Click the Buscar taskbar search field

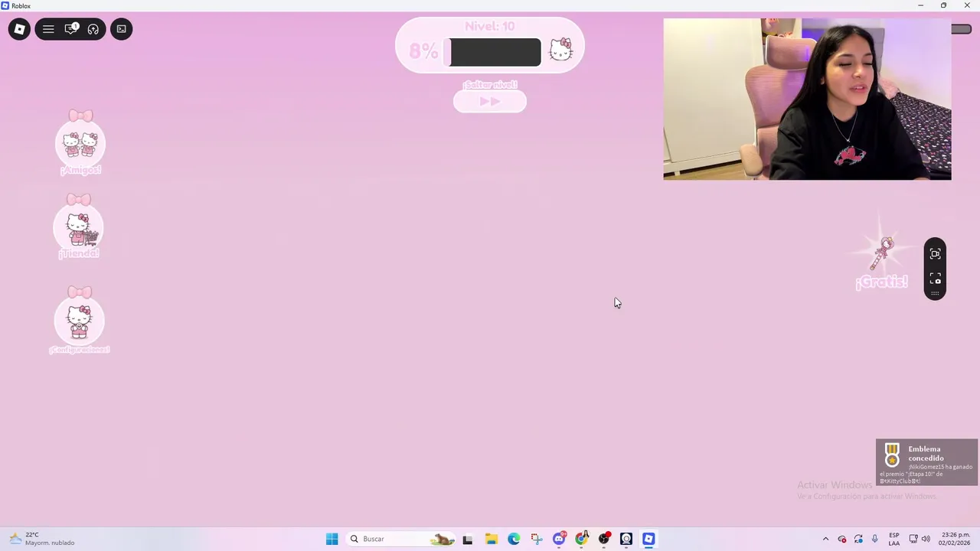pyautogui.click(x=403, y=539)
